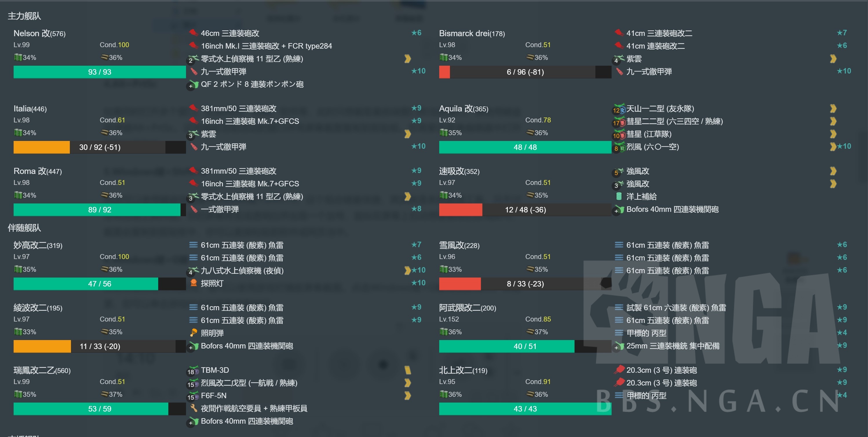Click the 探照灯 searchlight icon
Image resolution: width=868 pixels, height=437 pixels.
pyautogui.click(x=194, y=283)
